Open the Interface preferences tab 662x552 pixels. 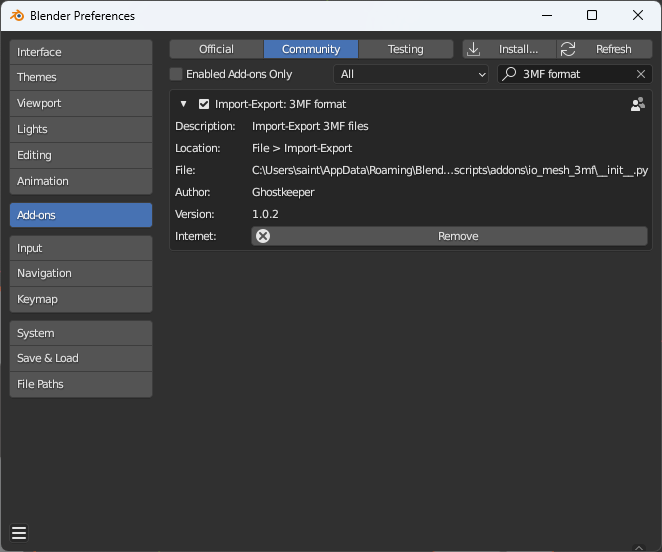point(81,52)
